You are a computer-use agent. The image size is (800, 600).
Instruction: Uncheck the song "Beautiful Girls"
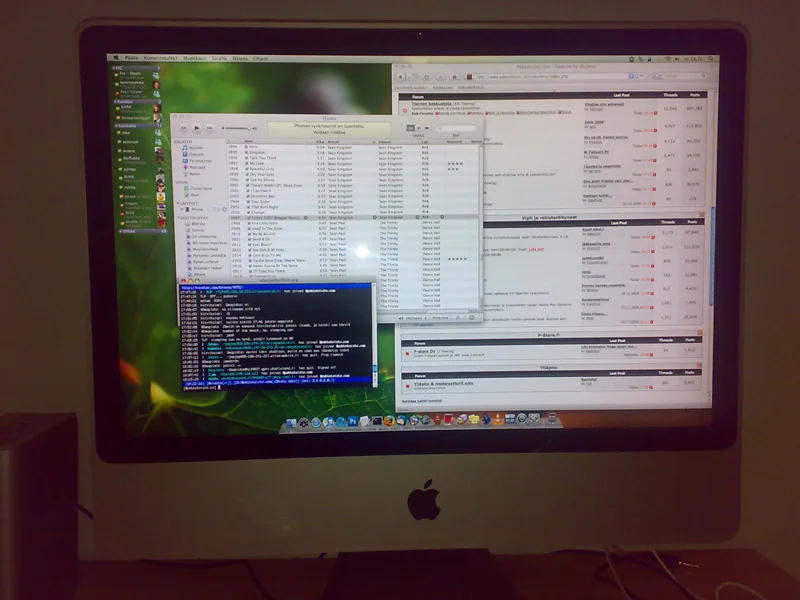[x=245, y=170]
